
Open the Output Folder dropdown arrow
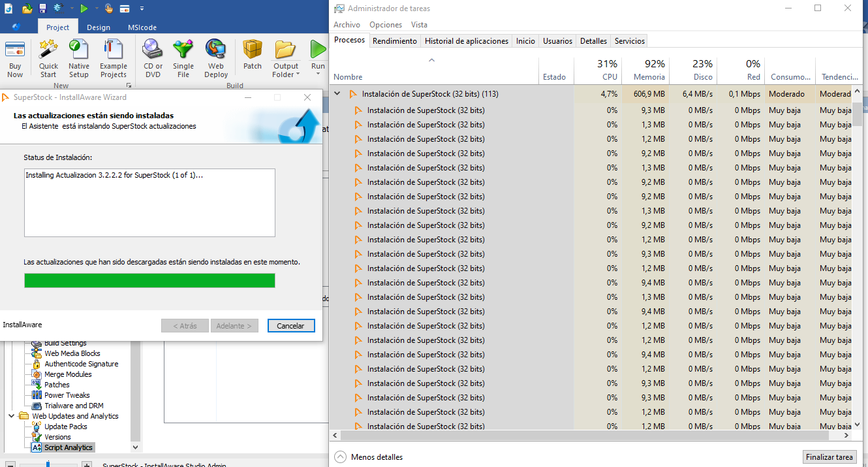pos(298,74)
